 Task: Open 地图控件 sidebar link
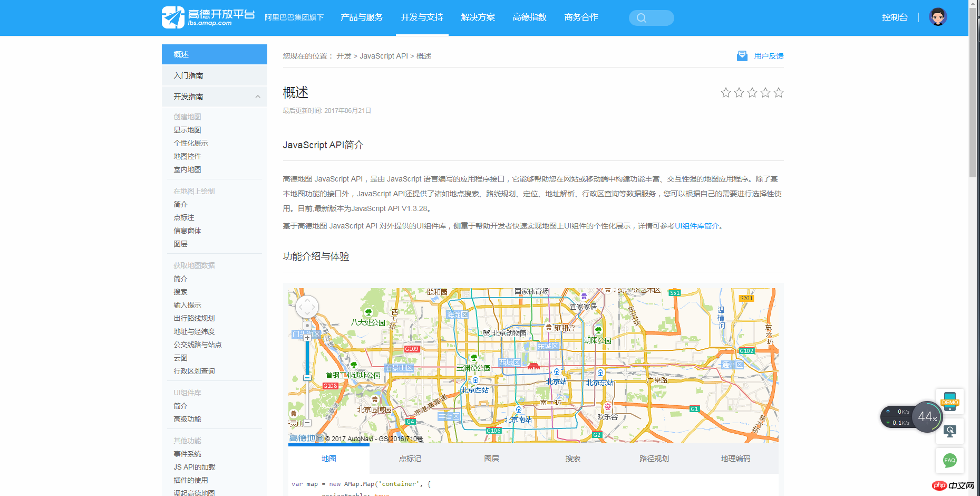(x=188, y=156)
